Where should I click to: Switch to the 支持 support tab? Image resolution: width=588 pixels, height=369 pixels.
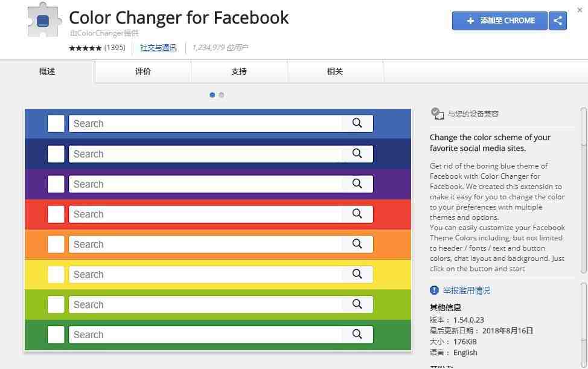(x=239, y=71)
